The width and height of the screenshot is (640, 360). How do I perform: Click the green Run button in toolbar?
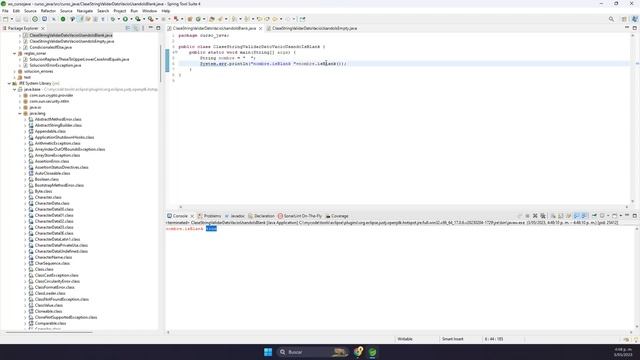[125, 19]
